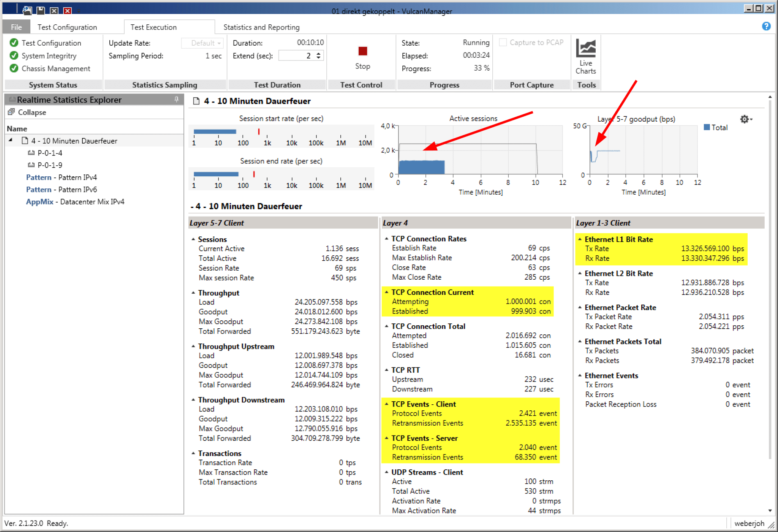Click the red X icon in the quick toolbar

click(67, 11)
